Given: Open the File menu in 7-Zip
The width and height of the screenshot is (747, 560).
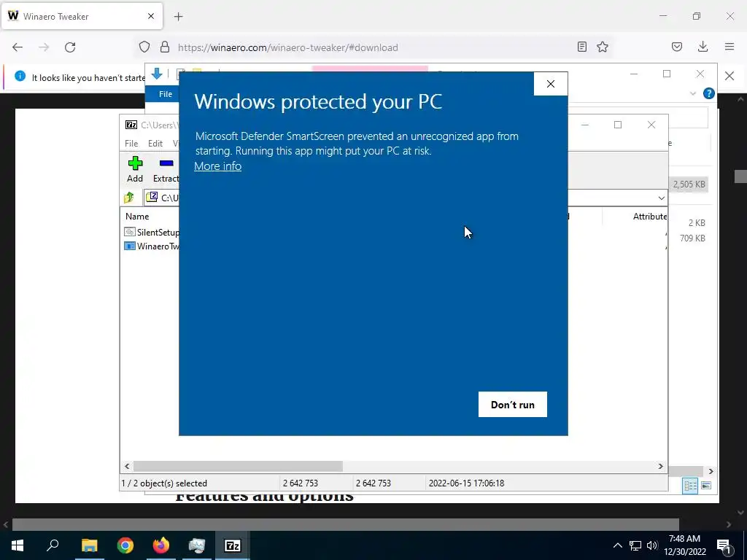Looking at the screenshot, I should pyautogui.click(x=131, y=144).
